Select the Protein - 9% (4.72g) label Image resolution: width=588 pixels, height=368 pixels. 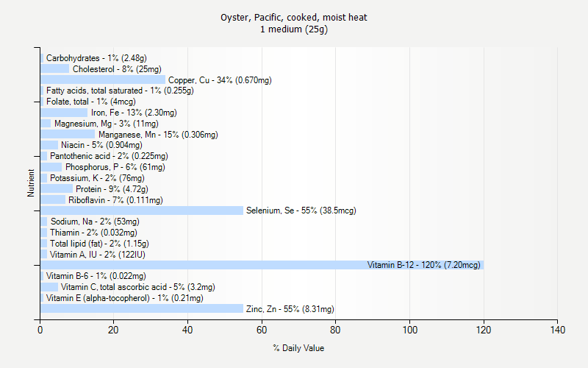tap(112, 189)
